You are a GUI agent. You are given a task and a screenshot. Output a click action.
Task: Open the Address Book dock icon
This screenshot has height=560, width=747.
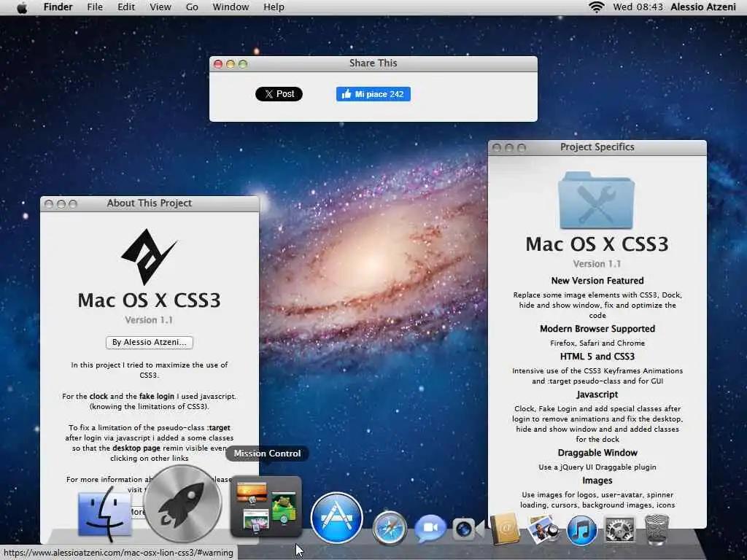[505, 529]
